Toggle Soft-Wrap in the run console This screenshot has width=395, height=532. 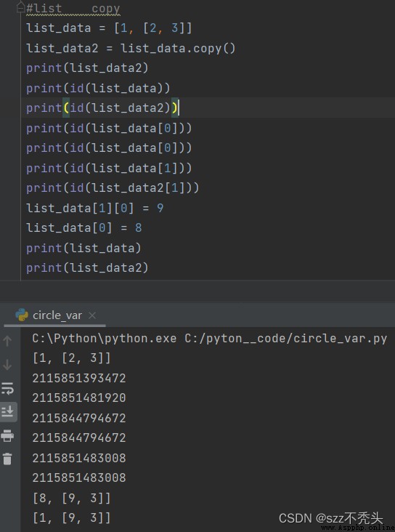point(7,389)
